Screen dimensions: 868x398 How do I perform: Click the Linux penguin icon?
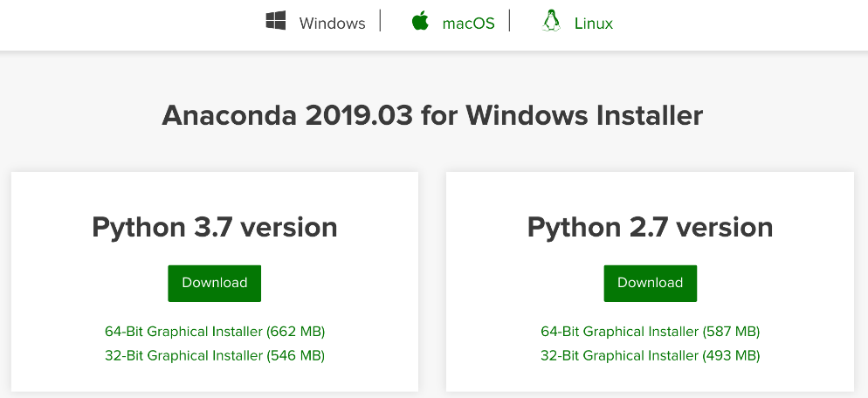pyautogui.click(x=550, y=22)
